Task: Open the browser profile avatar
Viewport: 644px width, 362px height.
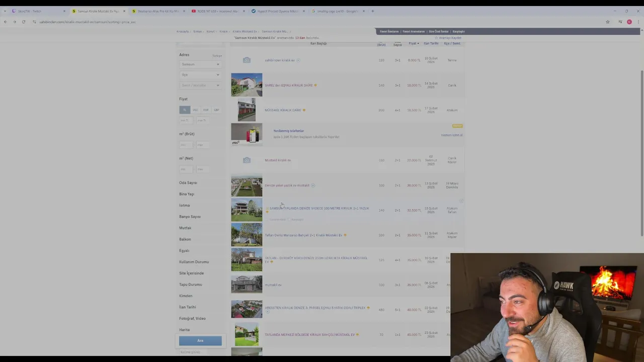Action: [629, 22]
